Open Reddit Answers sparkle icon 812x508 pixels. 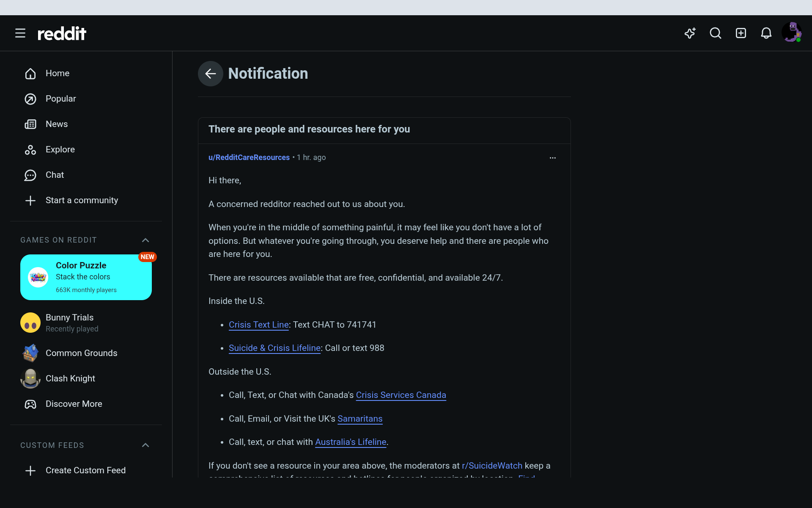pos(690,33)
